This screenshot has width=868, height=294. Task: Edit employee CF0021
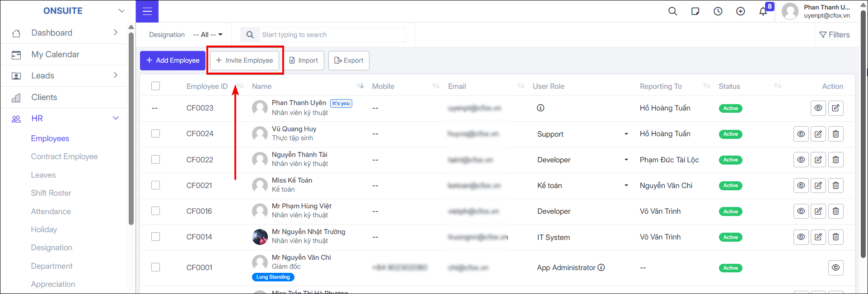tap(818, 185)
